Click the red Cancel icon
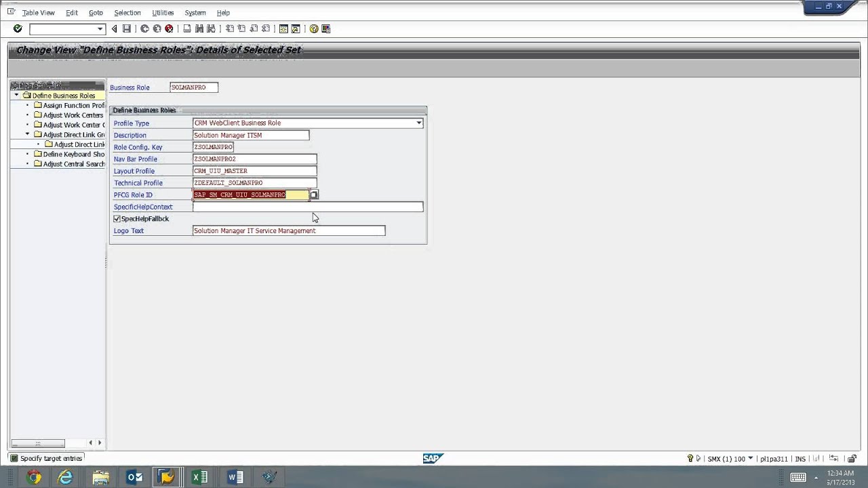868x488 pixels. tap(169, 28)
